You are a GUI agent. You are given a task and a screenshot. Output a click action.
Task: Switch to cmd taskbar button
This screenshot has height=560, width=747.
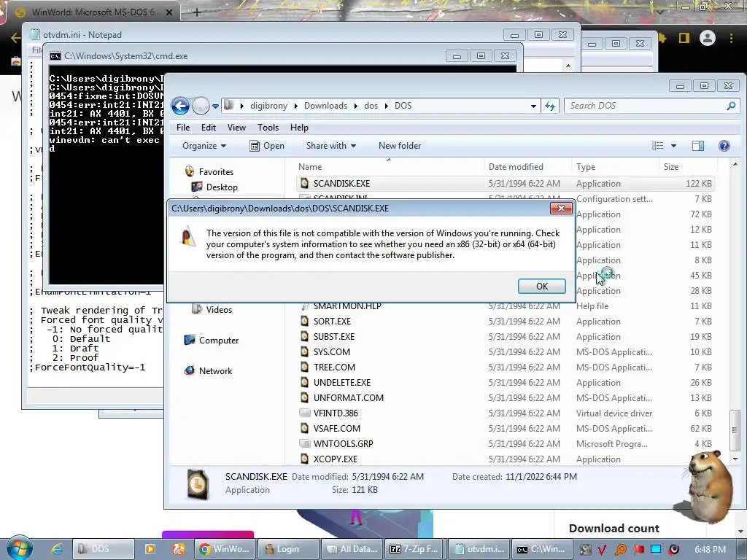pyautogui.click(x=541, y=549)
